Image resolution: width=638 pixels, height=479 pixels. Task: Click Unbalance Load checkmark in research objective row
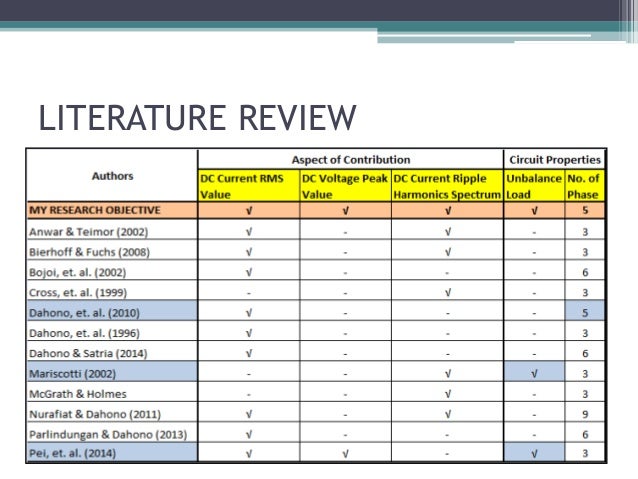(534, 211)
